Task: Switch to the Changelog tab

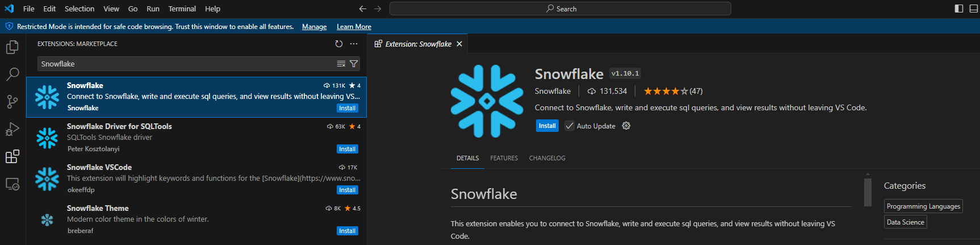Action: point(547,158)
